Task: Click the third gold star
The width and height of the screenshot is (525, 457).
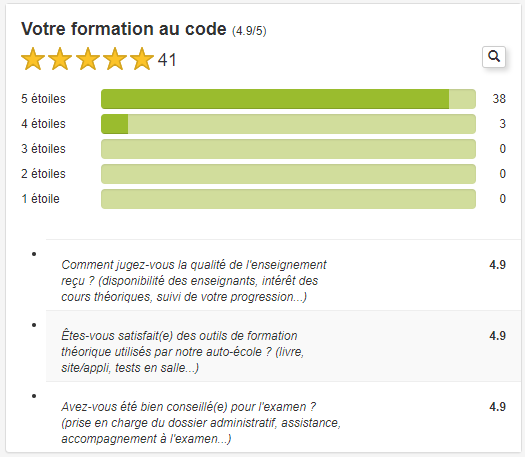Action: pos(88,59)
